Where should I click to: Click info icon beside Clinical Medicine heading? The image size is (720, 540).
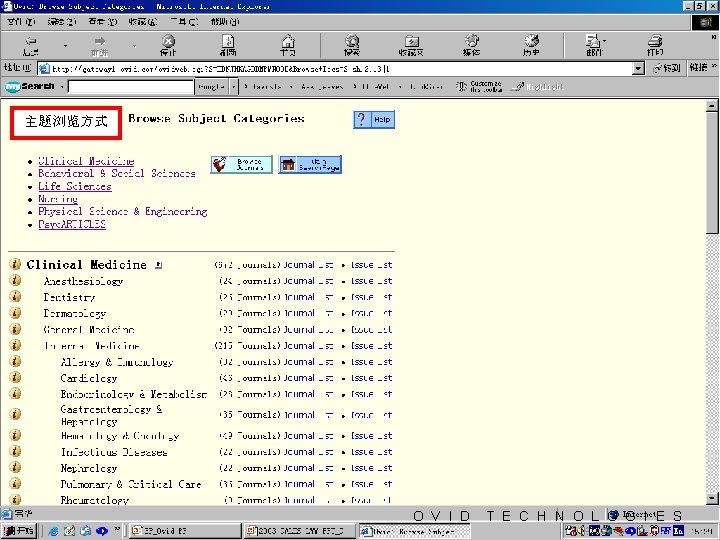(x=15, y=264)
